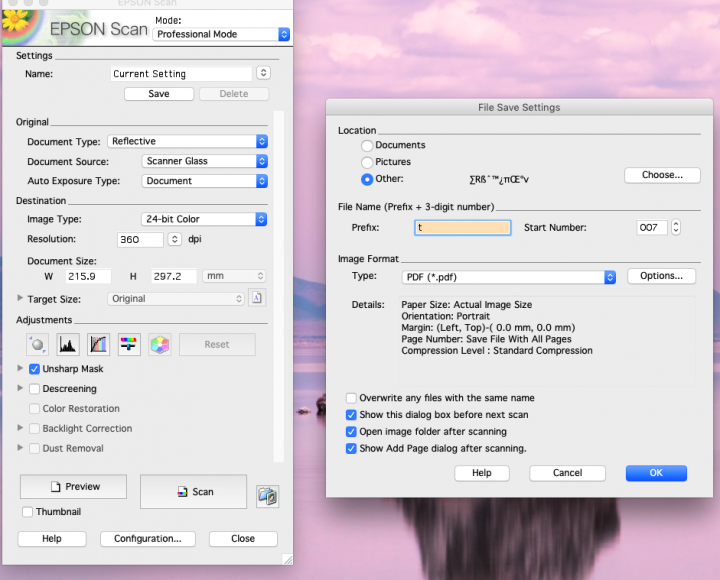
Task: Click the Resolution value field
Action: point(140,240)
